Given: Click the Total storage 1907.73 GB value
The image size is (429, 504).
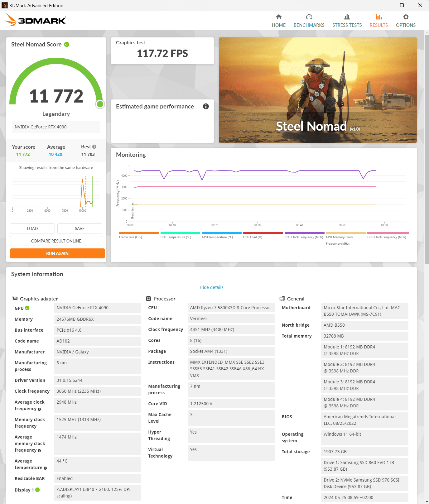Looking at the screenshot, I should (x=365, y=452).
